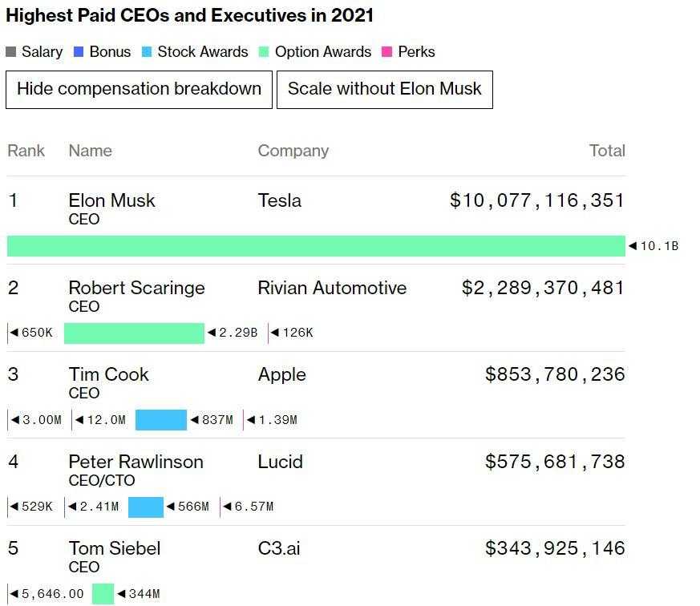Image resolution: width=700 pixels, height=606 pixels.
Task: Click the blue Bonus legend square
Action: (x=79, y=52)
